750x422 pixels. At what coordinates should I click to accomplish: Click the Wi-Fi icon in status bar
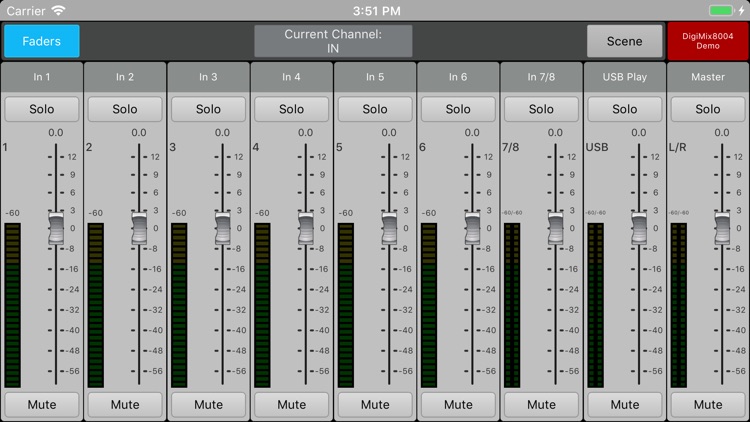[58, 11]
